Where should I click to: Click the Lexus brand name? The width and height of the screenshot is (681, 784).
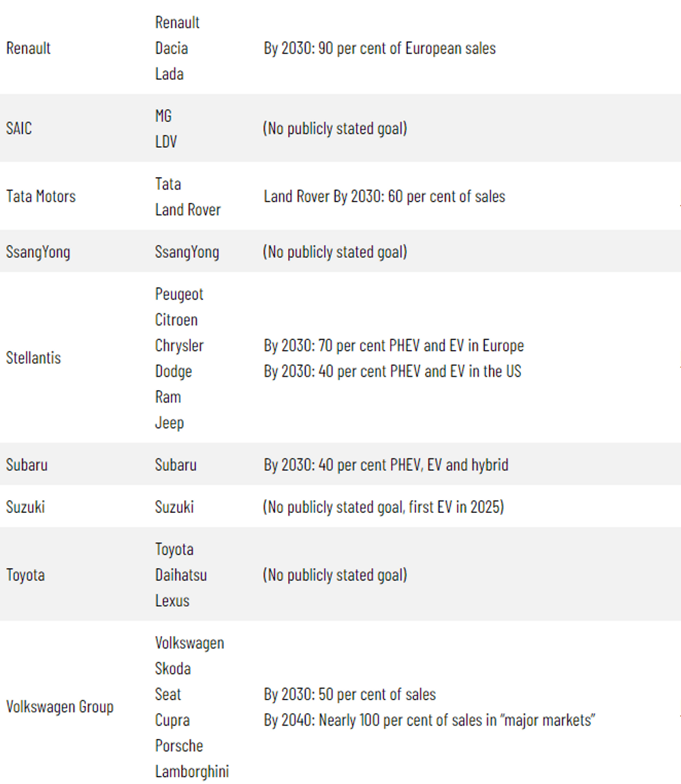pyautogui.click(x=172, y=601)
